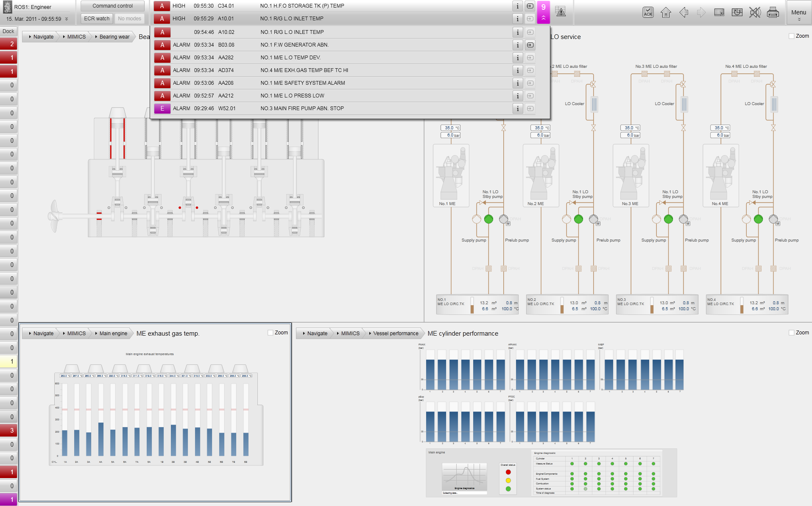Go to the home screen icon

pyautogui.click(x=666, y=12)
